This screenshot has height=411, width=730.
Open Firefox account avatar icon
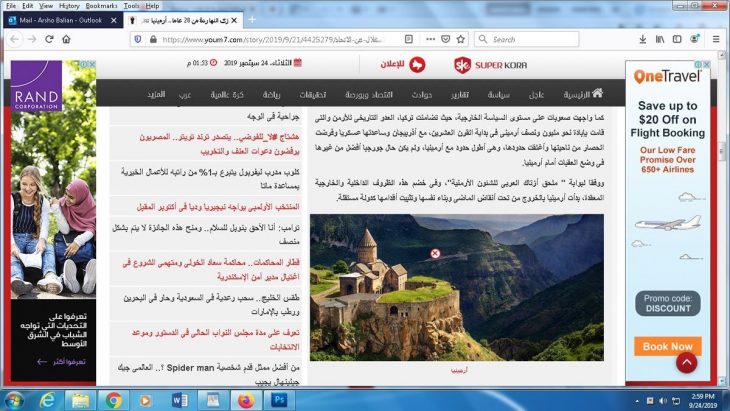[695, 39]
